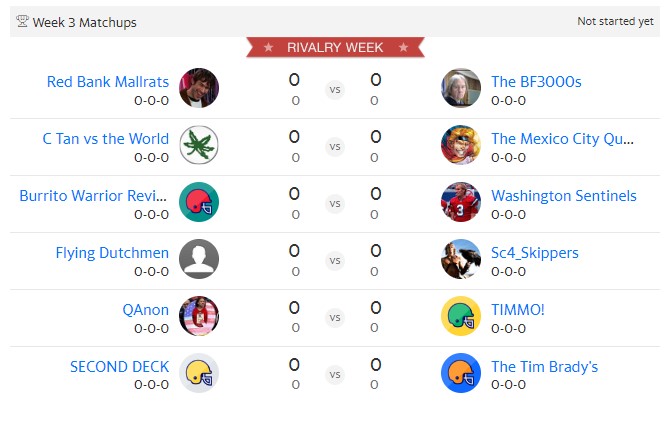Click TIMMO! green helmet avatar

[461, 316]
